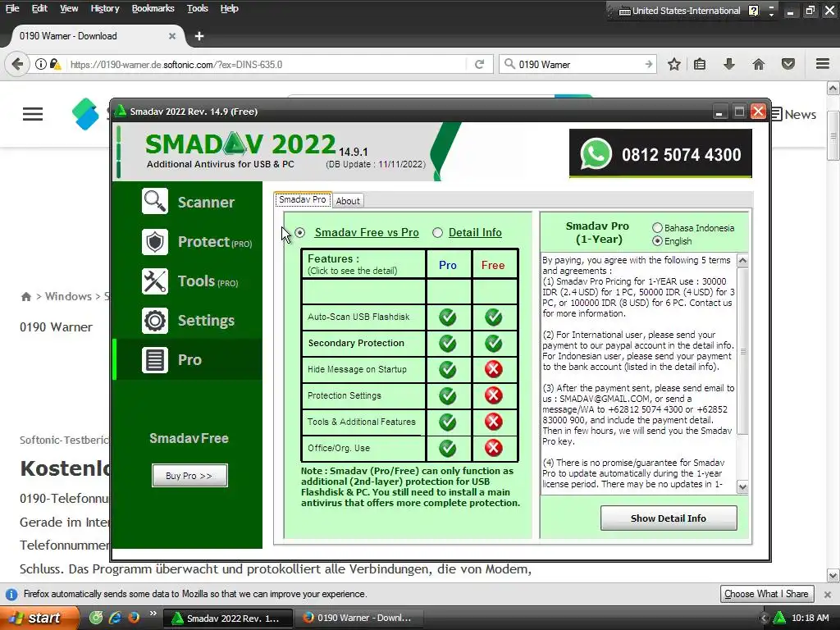Go to Firefox home page icon

pyautogui.click(x=759, y=64)
